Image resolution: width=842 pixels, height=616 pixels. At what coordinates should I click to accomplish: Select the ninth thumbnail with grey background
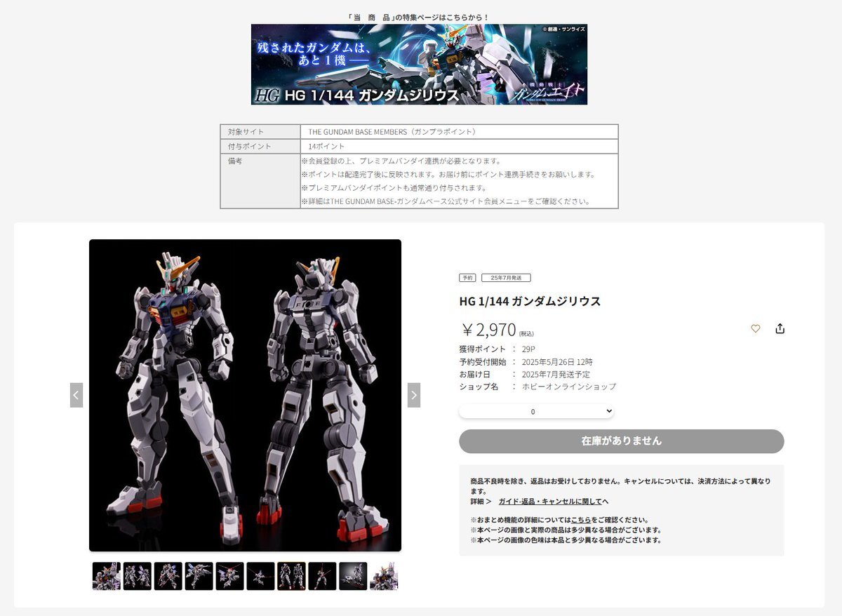353,576
